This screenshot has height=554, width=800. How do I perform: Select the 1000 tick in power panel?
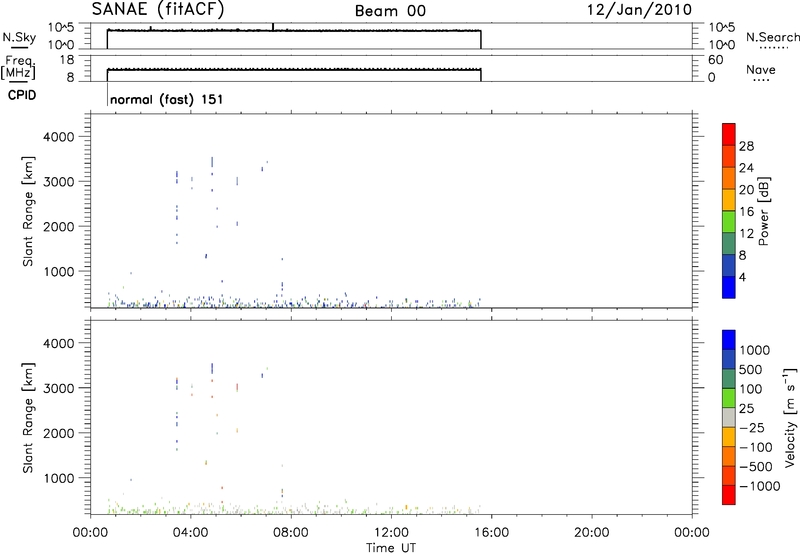click(x=58, y=271)
